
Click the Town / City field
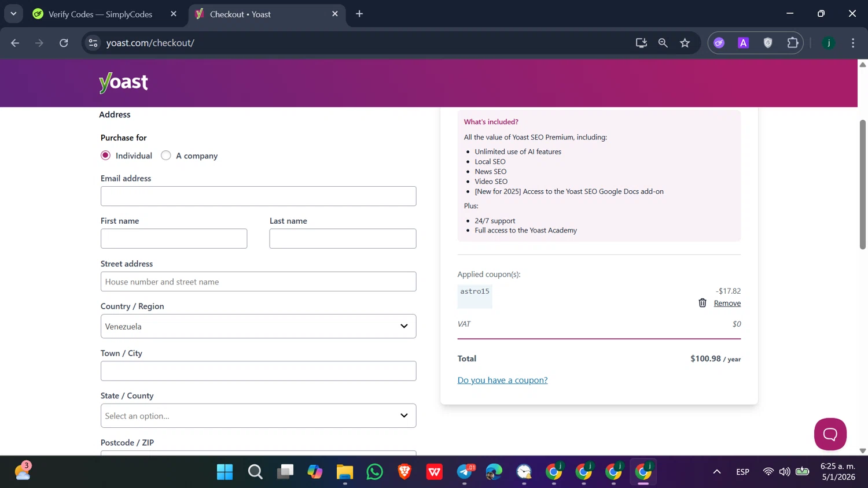point(258,371)
